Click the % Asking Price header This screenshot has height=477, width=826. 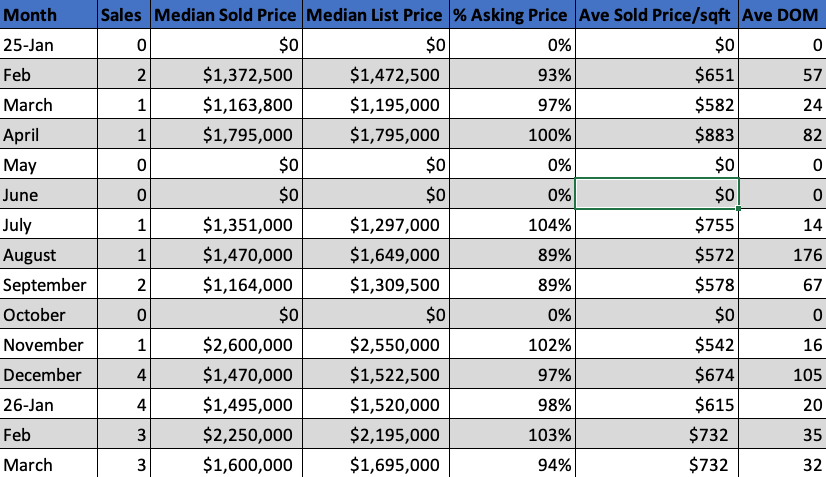pos(511,15)
